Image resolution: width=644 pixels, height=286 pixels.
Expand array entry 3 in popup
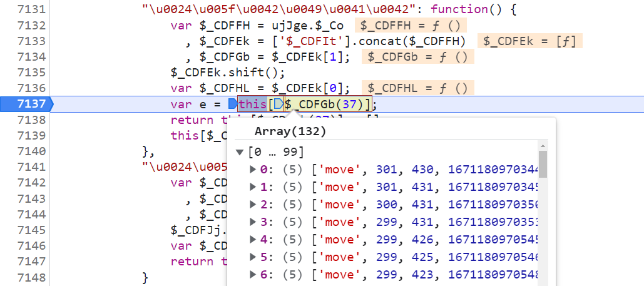point(253,222)
